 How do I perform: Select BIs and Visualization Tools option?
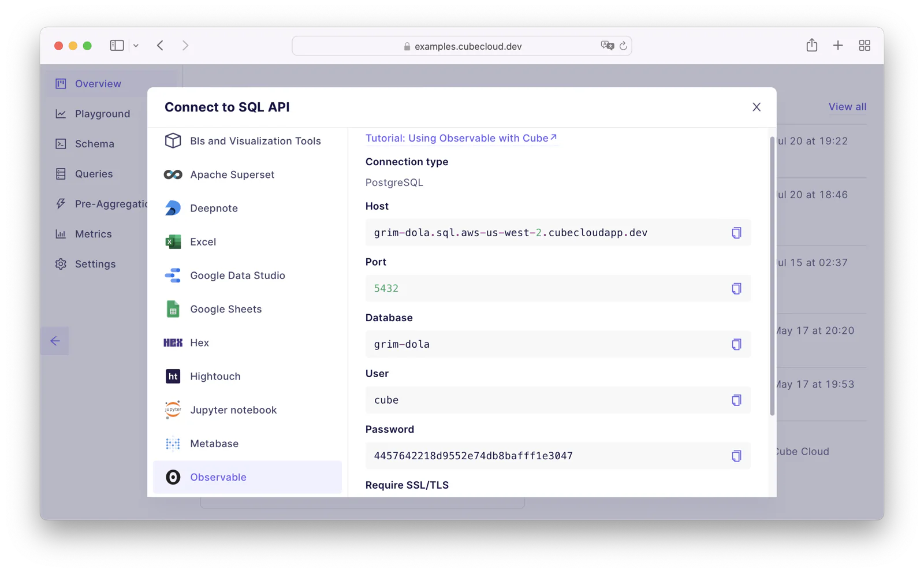(x=247, y=141)
